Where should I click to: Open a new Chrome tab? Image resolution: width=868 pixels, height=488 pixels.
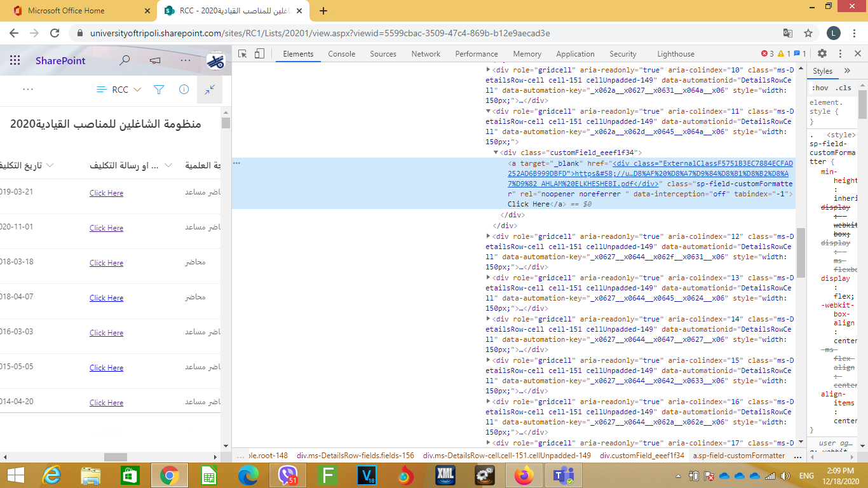pyautogui.click(x=323, y=11)
